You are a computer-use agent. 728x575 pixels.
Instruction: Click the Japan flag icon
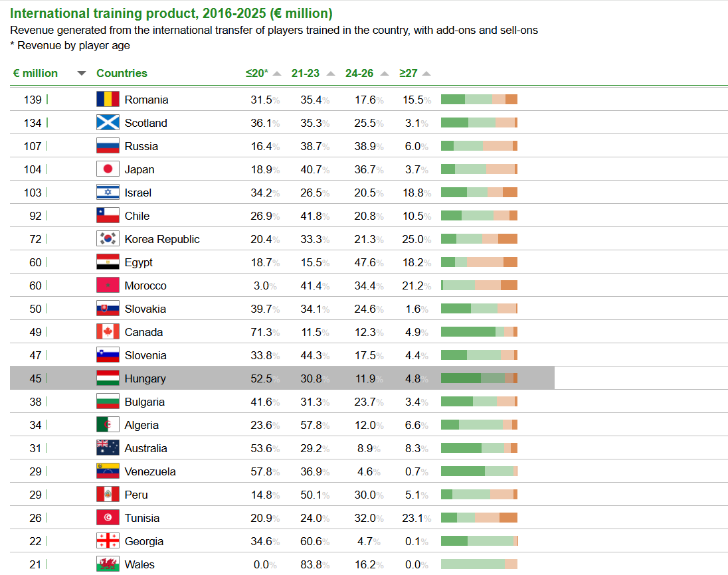tap(108, 169)
